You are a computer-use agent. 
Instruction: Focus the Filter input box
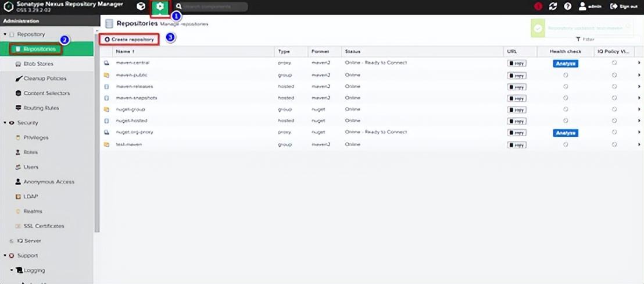[x=607, y=40]
